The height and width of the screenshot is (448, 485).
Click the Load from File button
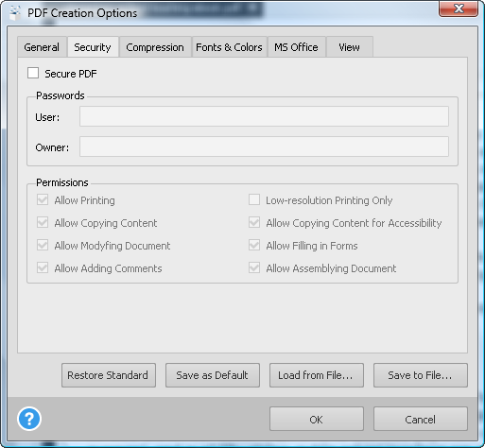(317, 375)
